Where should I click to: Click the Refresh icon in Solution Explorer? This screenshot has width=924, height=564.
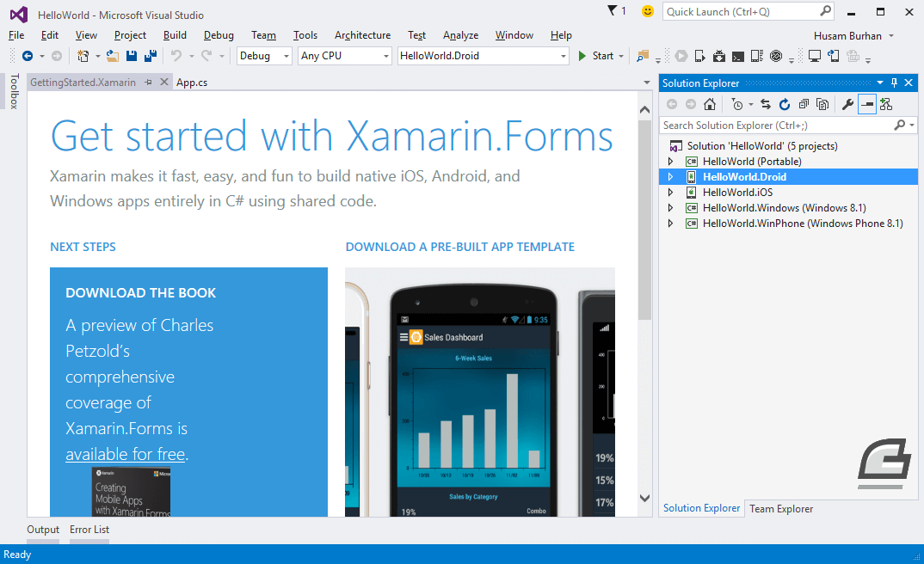pyautogui.click(x=784, y=105)
